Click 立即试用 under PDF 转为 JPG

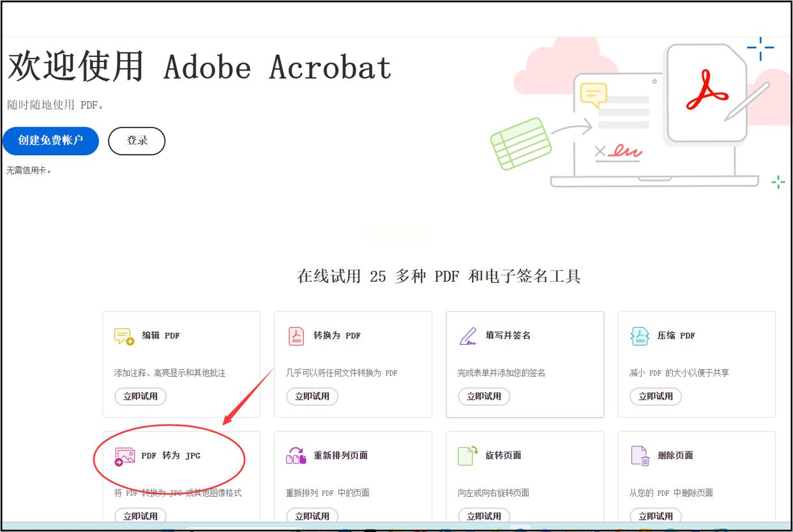140,515
